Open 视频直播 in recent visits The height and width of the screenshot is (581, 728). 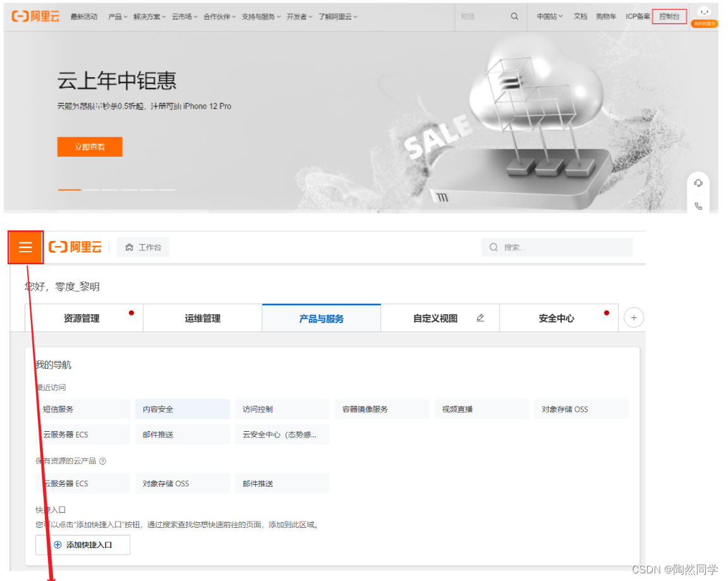[x=482, y=409]
